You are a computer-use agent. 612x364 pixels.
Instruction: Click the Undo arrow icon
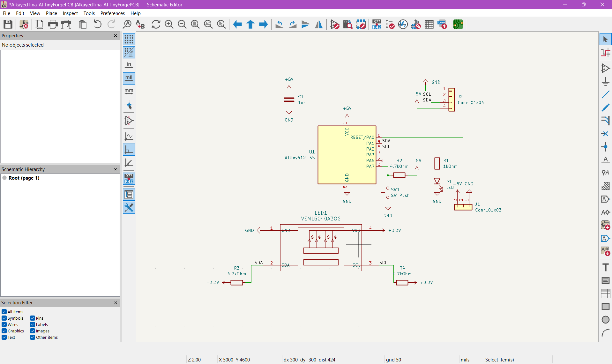point(98,24)
